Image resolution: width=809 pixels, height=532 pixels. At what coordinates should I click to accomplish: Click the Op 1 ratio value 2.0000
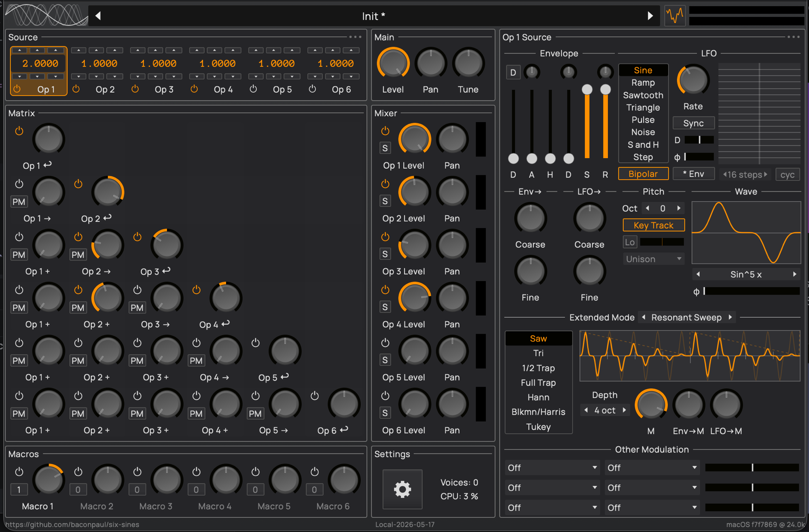point(40,64)
